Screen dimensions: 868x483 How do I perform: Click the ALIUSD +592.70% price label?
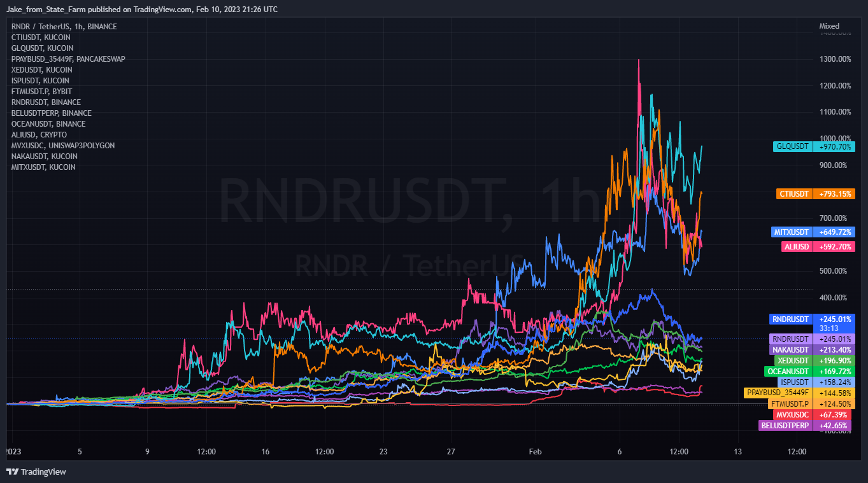[818, 247]
